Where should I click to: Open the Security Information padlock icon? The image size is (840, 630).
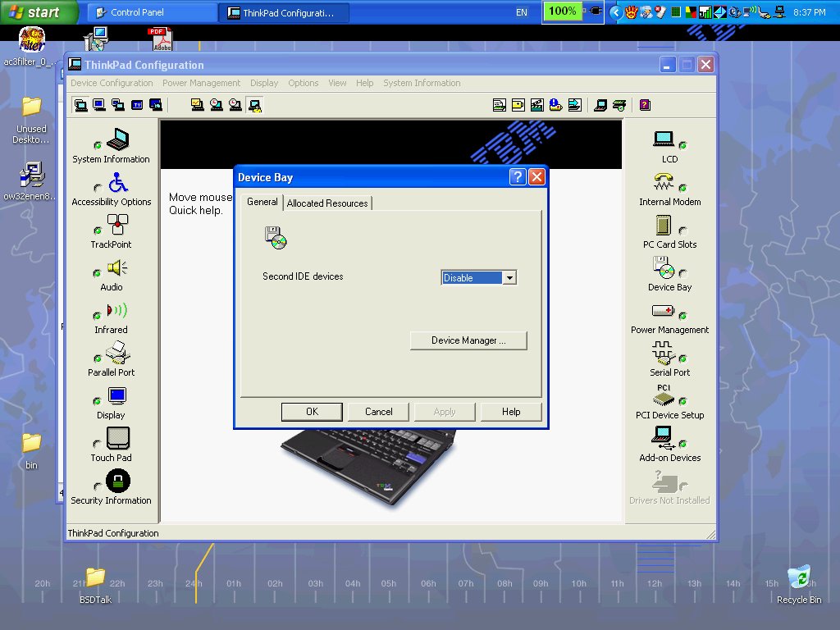pyautogui.click(x=118, y=481)
